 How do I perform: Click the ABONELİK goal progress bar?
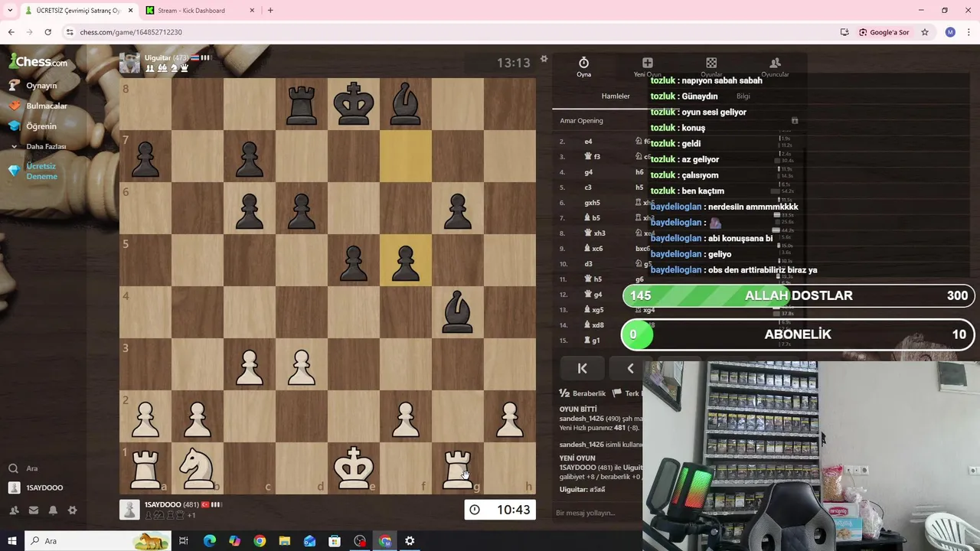click(x=799, y=334)
